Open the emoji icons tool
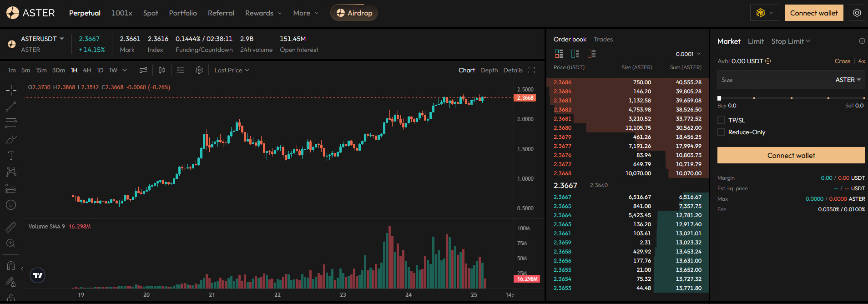Screen dimensions: 868x304 [11, 205]
